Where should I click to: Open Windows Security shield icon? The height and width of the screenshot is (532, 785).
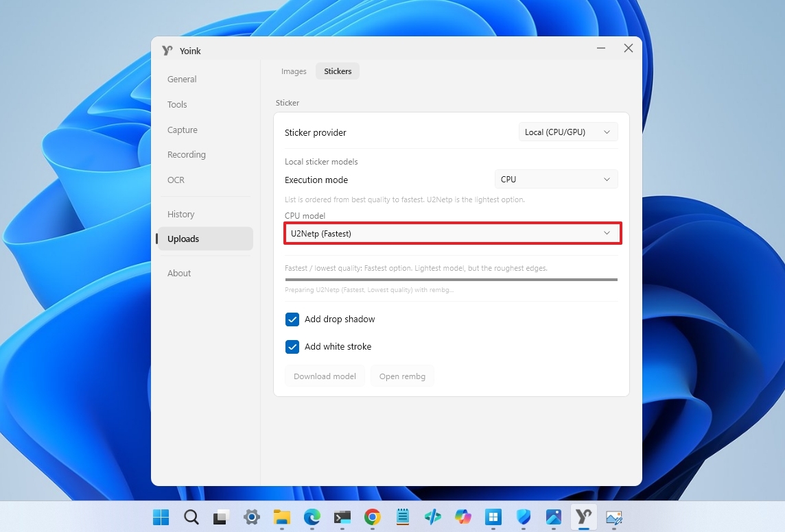[524, 517]
